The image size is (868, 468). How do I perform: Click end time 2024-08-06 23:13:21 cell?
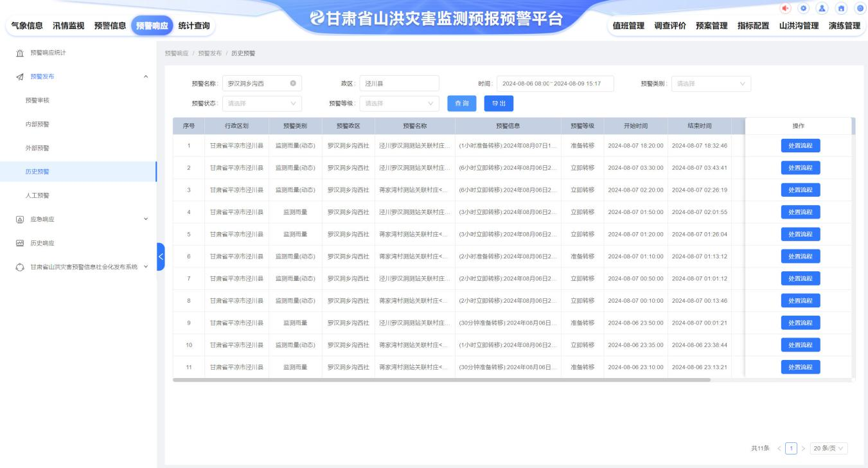pos(700,367)
